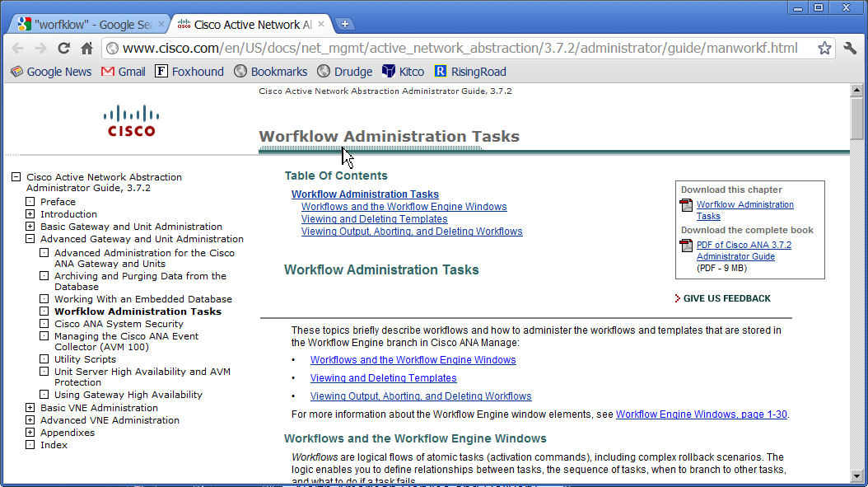
Task: Click the globe icon in address bar
Action: (112, 48)
